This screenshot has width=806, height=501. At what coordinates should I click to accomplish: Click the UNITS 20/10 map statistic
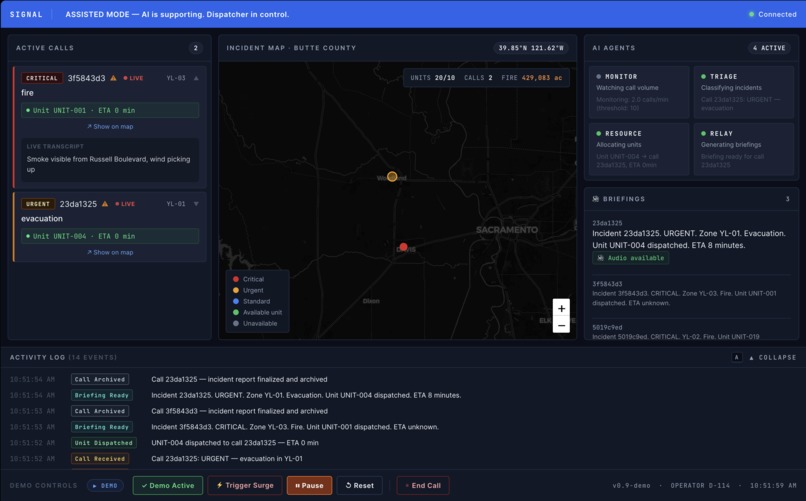click(432, 78)
